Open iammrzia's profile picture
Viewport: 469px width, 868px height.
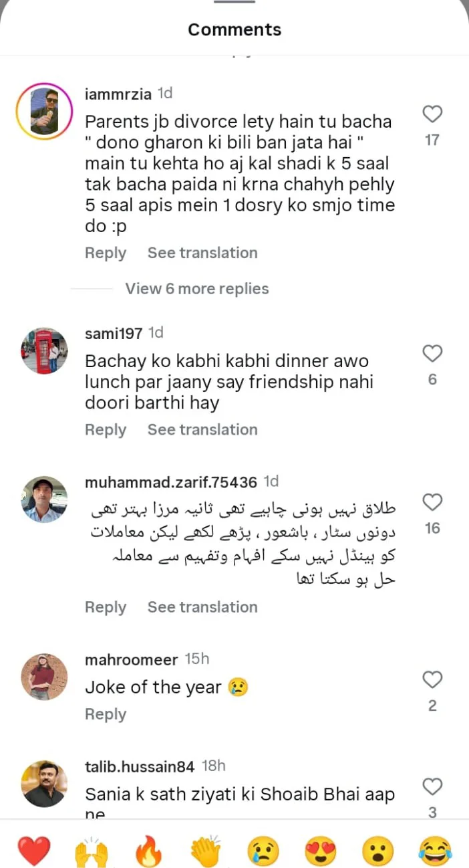coord(43,111)
